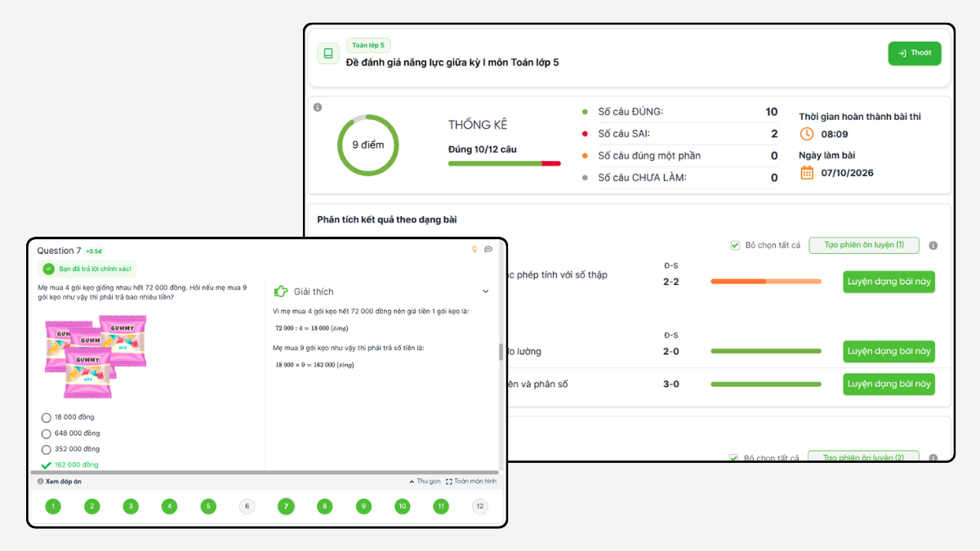Image resolution: width=980 pixels, height=551 pixels.
Task: Click the Tạo phiên ôn luyện (1) button
Action: coord(864,246)
